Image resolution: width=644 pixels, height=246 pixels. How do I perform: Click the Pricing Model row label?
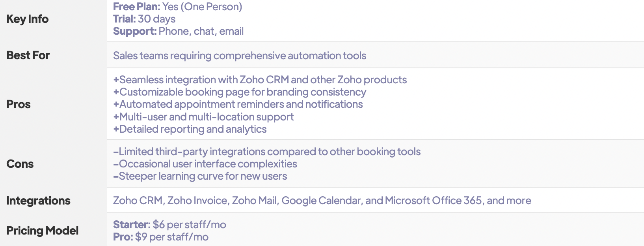(x=43, y=231)
